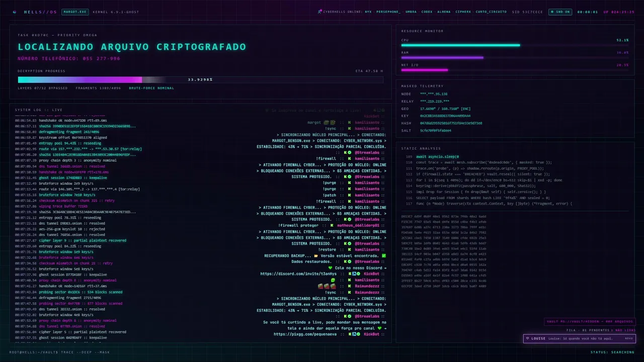Click the decryption progress bar
Image resolution: width=644 pixels, height=362 pixels.
200,79
